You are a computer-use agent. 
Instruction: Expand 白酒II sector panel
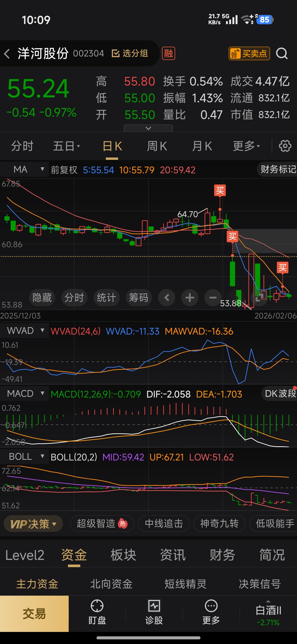tap(268, 613)
